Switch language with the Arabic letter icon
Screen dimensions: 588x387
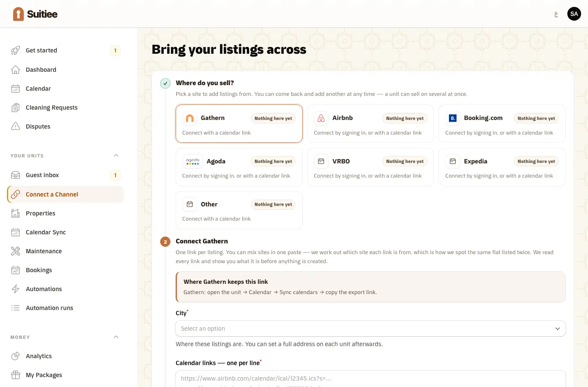pyautogui.click(x=556, y=14)
